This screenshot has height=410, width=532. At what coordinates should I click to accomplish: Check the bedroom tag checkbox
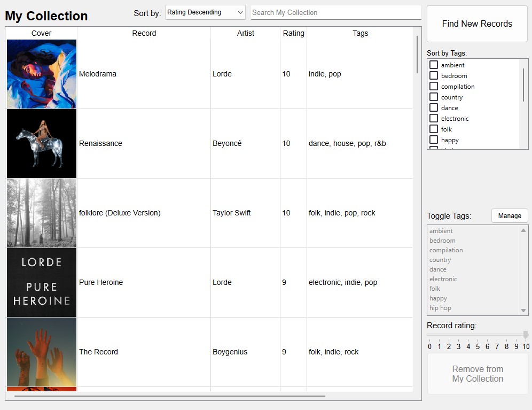tap(434, 75)
